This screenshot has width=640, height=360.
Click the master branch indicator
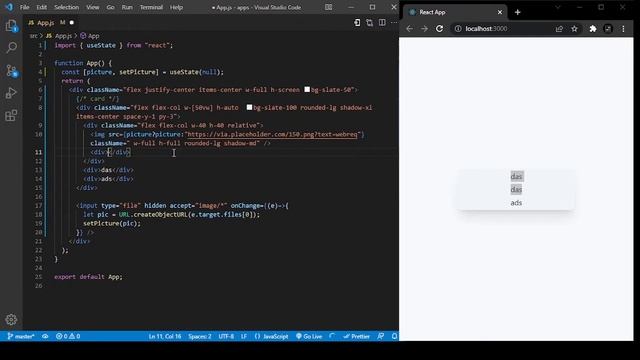tap(21, 336)
